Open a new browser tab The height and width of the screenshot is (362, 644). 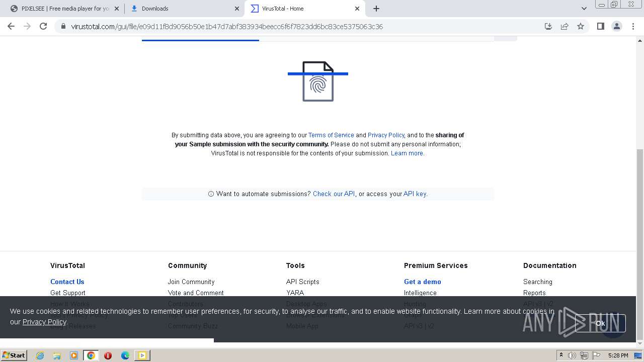[376, 9]
